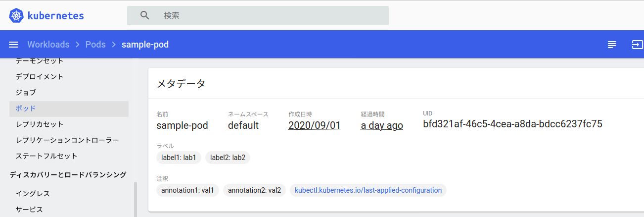Click the Kubernetes logo icon
The width and height of the screenshot is (644, 217).
point(16,15)
